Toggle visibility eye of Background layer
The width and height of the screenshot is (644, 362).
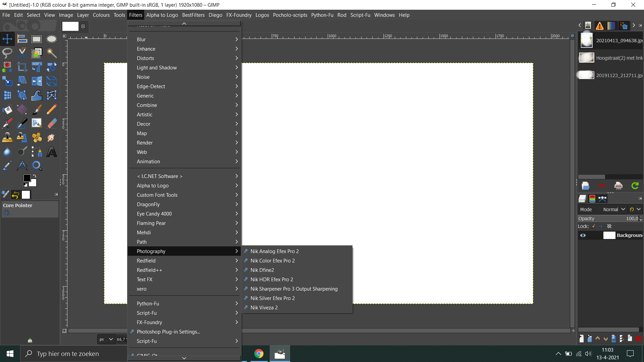pos(583,235)
